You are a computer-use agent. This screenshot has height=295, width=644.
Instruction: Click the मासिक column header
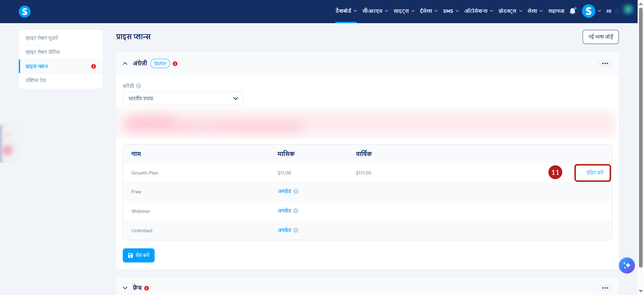tap(286, 154)
